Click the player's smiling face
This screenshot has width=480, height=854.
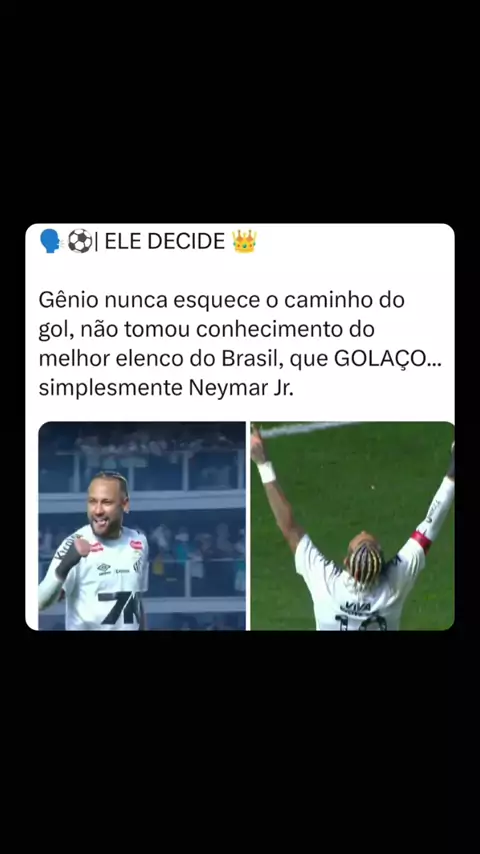[x=106, y=505]
